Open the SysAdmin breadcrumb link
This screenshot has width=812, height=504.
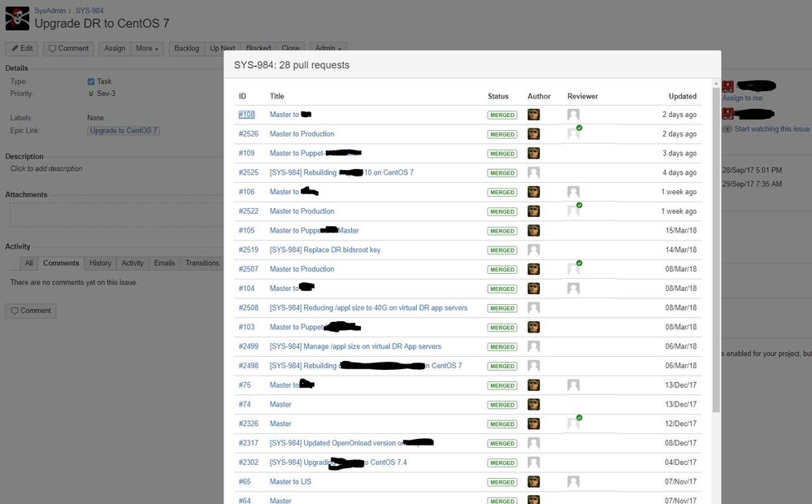click(50, 11)
